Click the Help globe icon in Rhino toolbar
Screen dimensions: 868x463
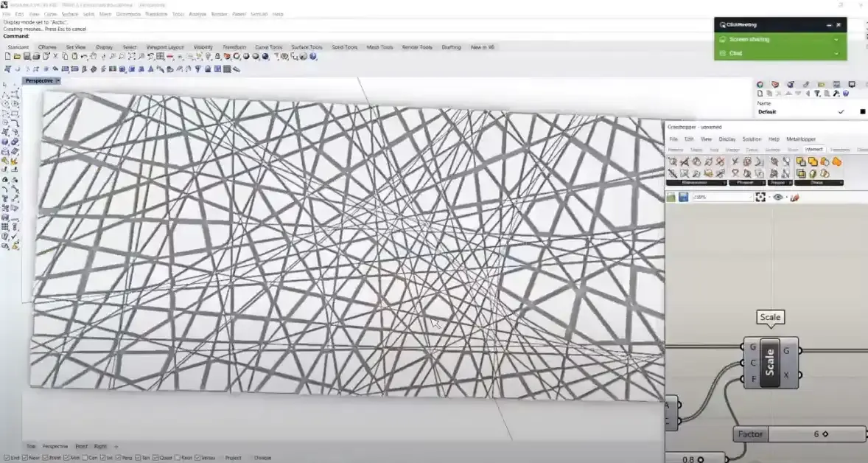[x=312, y=57]
